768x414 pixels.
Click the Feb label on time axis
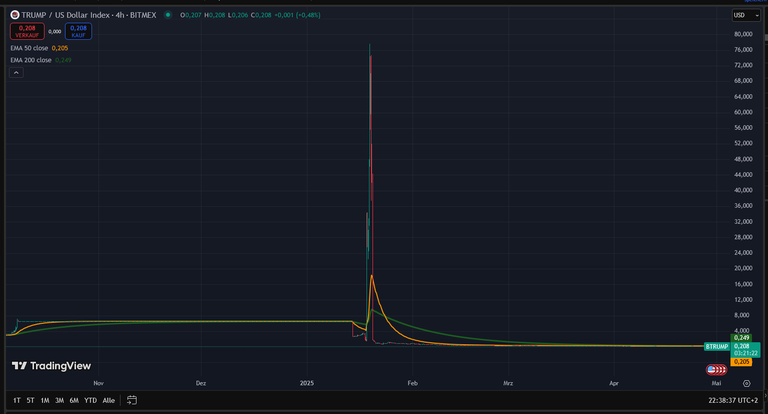(x=412, y=383)
